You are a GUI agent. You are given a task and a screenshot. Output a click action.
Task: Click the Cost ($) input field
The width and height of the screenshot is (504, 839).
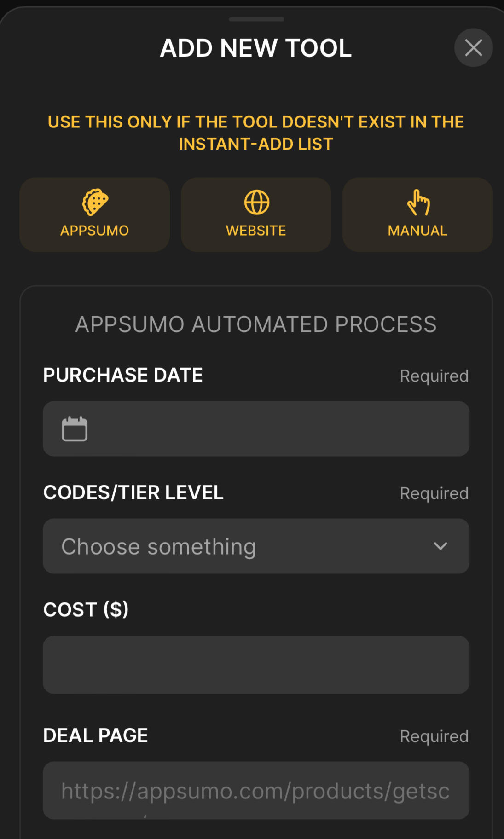(x=256, y=665)
